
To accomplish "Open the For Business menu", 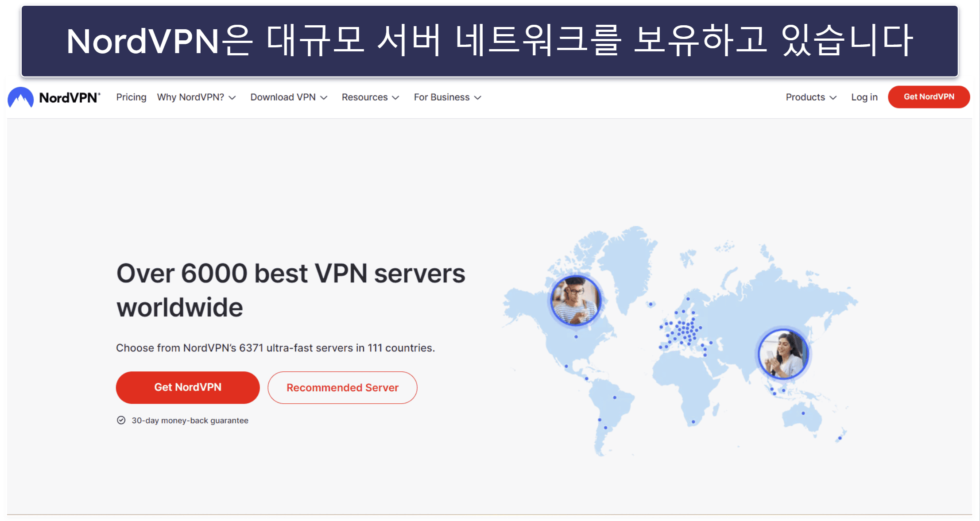I will pyautogui.click(x=447, y=97).
